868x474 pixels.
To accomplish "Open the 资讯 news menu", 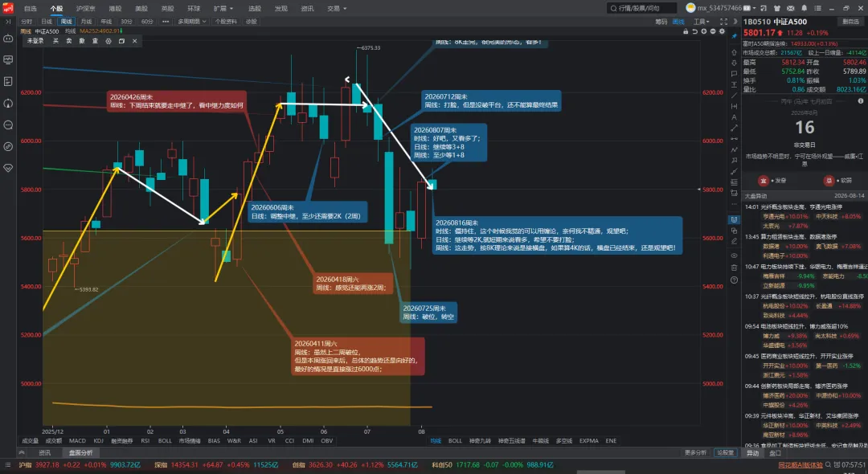I will (x=307, y=8).
